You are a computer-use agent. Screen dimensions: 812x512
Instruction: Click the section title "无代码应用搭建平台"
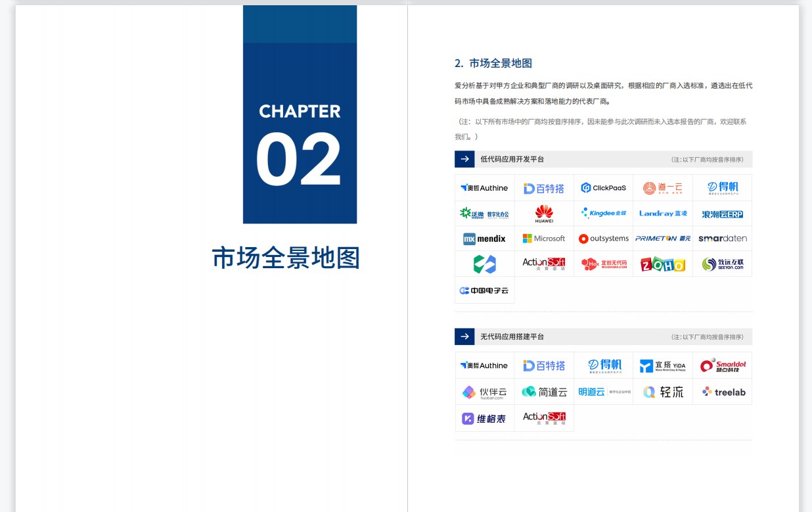click(x=512, y=337)
